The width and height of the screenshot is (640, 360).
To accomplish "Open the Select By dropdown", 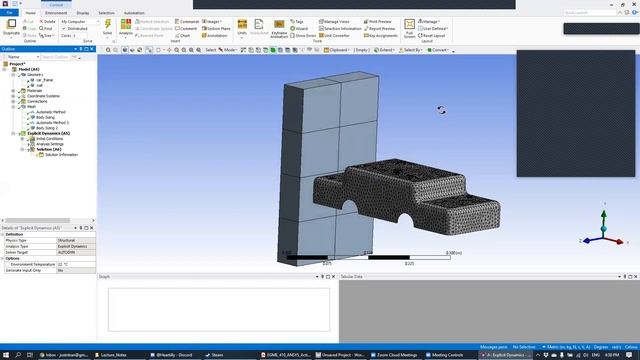I will tap(410, 50).
